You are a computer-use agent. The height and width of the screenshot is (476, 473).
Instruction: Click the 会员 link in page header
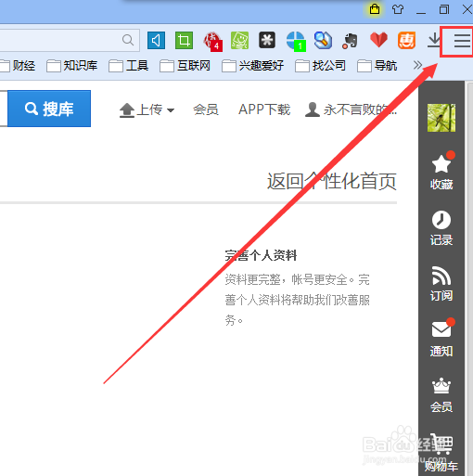click(206, 109)
